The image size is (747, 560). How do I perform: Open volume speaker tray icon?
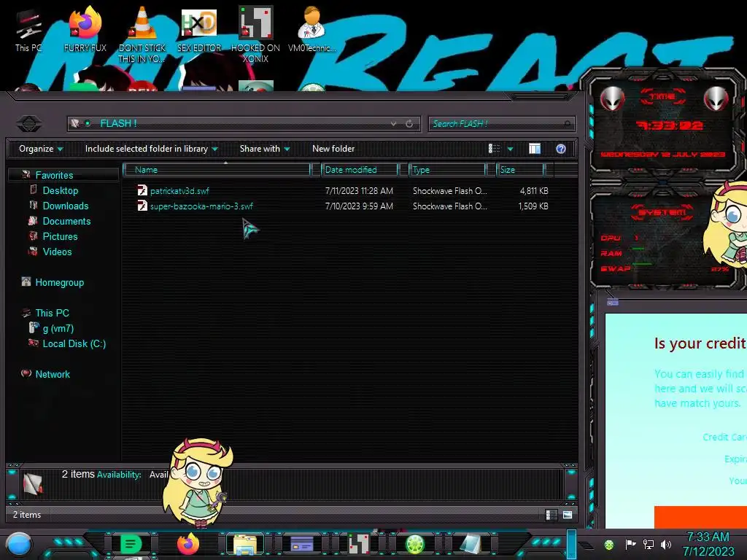click(x=666, y=544)
